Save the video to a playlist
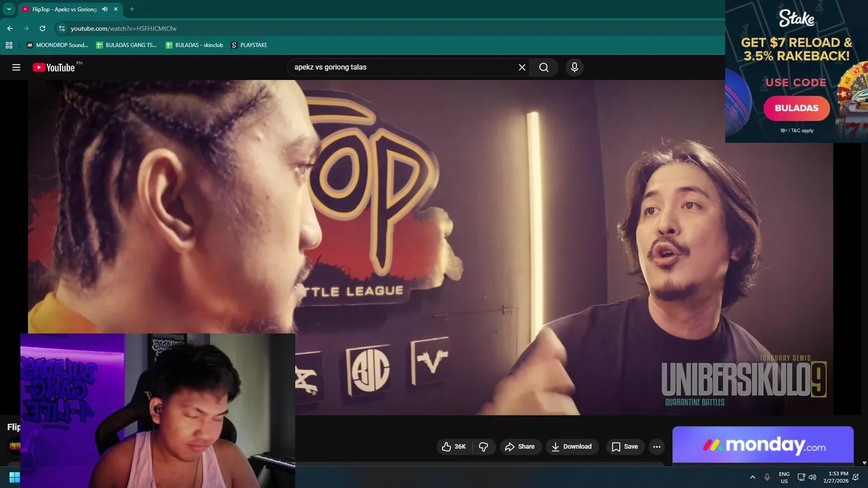Screen dimensions: 868x488 (625, 447)
